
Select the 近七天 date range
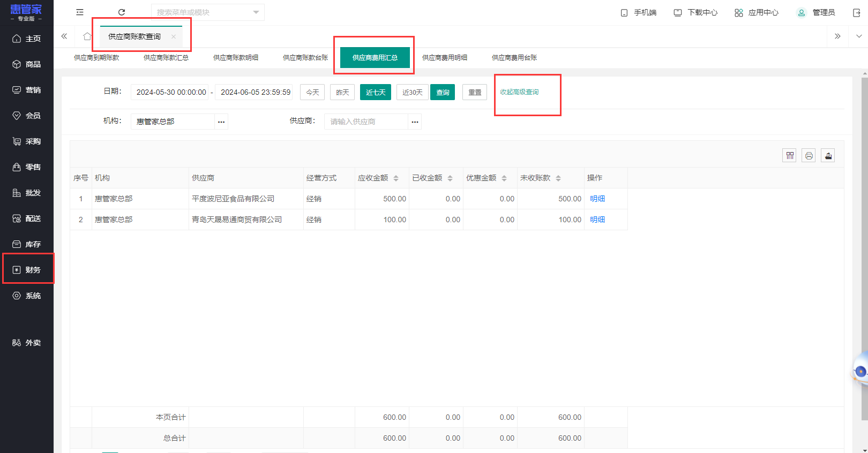(376, 92)
